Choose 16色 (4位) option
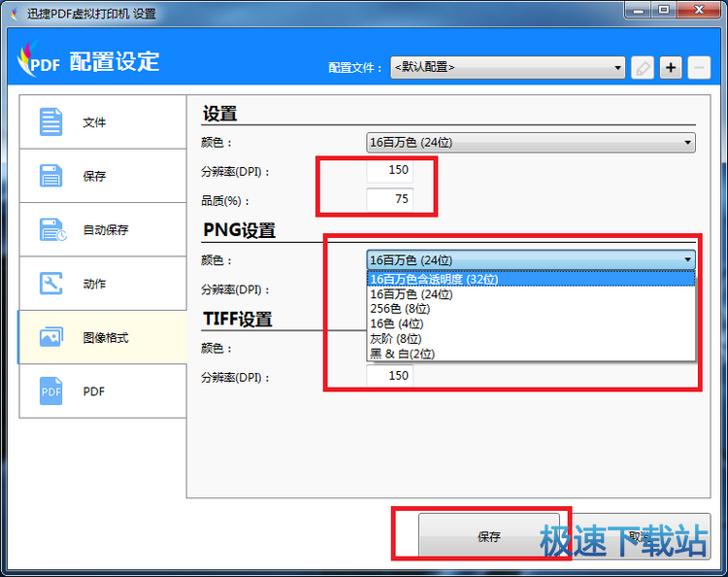The height and width of the screenshot is (577, 728). tap(531, 323)
